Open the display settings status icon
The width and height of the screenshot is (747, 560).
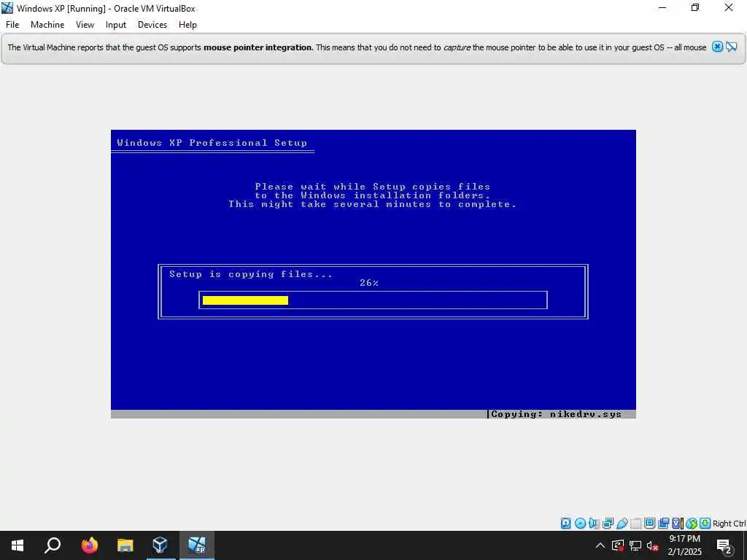(x=649, y=524)
